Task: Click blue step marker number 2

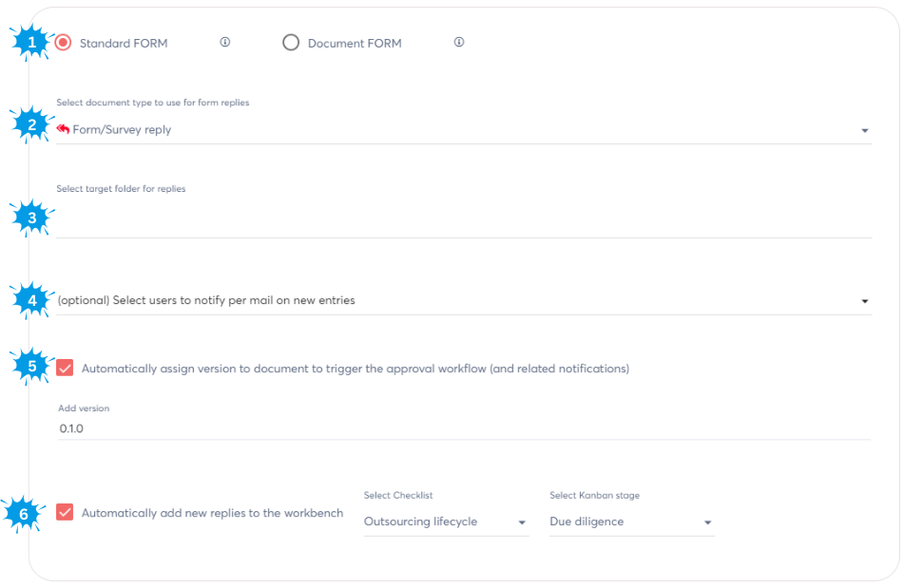Action: coord(31,125)
